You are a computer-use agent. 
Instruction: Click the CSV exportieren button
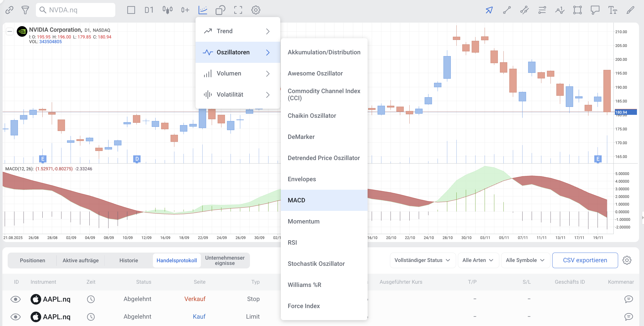click(585, 260)
